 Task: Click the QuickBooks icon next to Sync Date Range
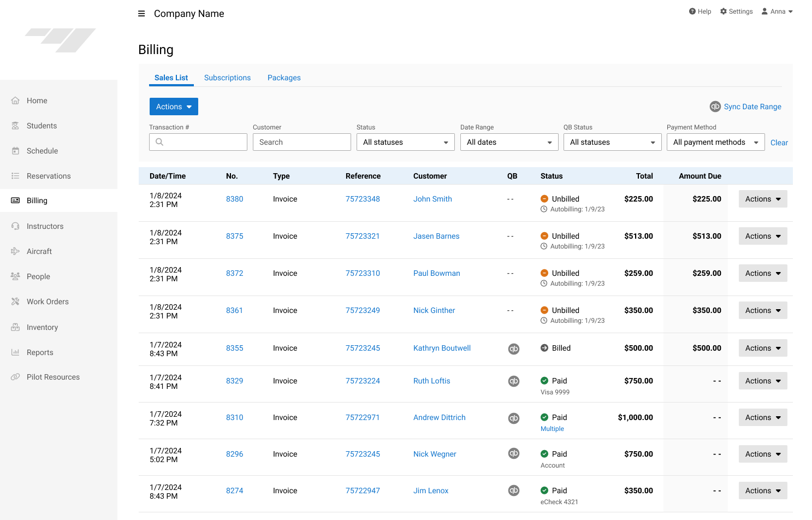click(715, 107)
